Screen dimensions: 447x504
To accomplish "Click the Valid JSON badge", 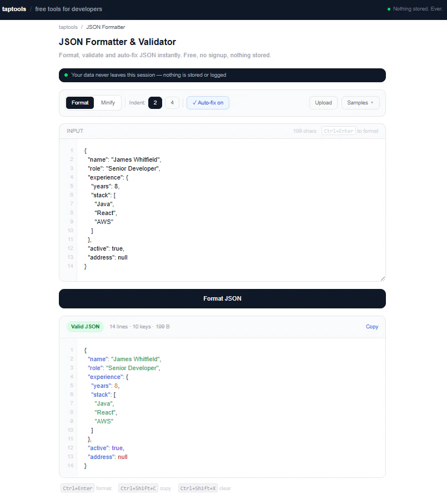I will tap(85, 326).
